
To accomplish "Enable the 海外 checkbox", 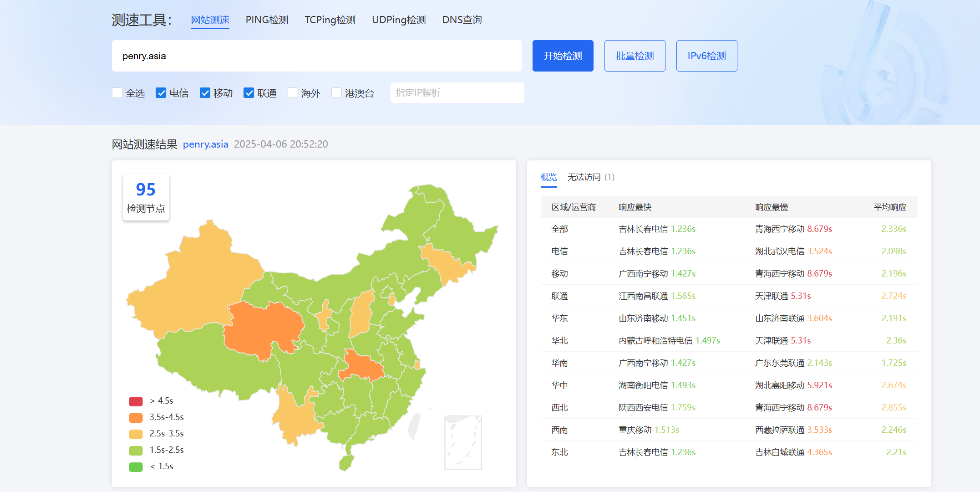I will click(293, 93).
